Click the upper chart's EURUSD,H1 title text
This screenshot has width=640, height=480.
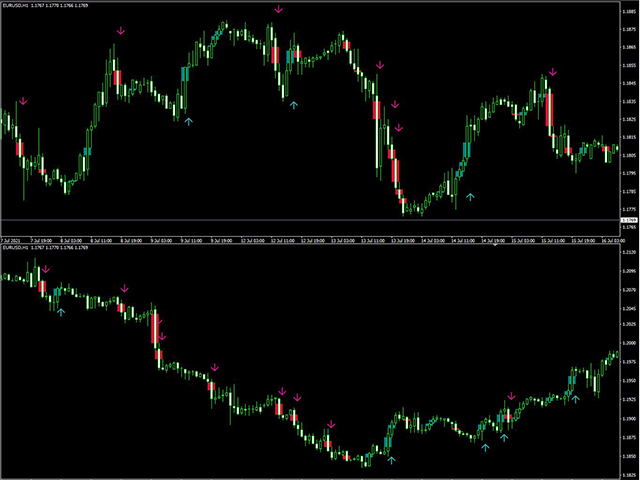coord(16,6)
